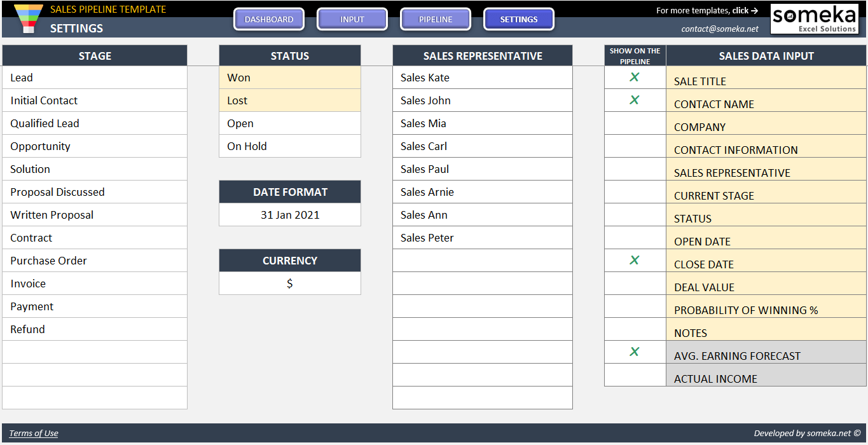Screen dimensions: 868x445
Task: Click the 'Open' status cell
Action: tap(290, 123)
